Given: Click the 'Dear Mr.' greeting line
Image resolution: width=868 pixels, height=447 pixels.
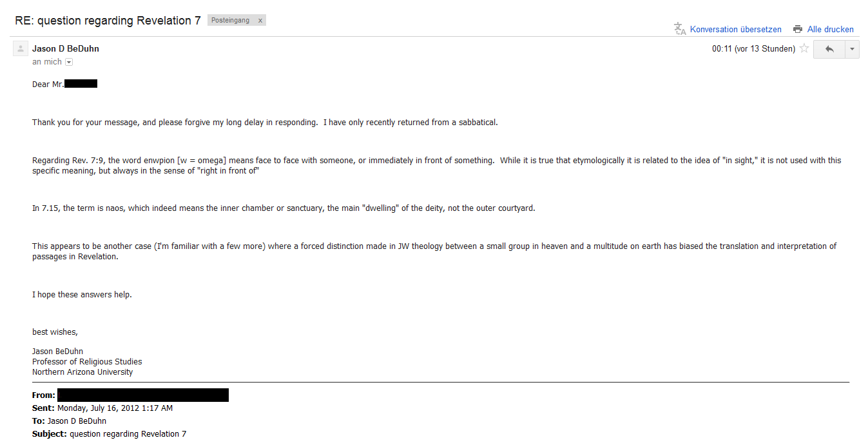Looking at the screenshot, I should pyautogui.click(x=64, y=84).
